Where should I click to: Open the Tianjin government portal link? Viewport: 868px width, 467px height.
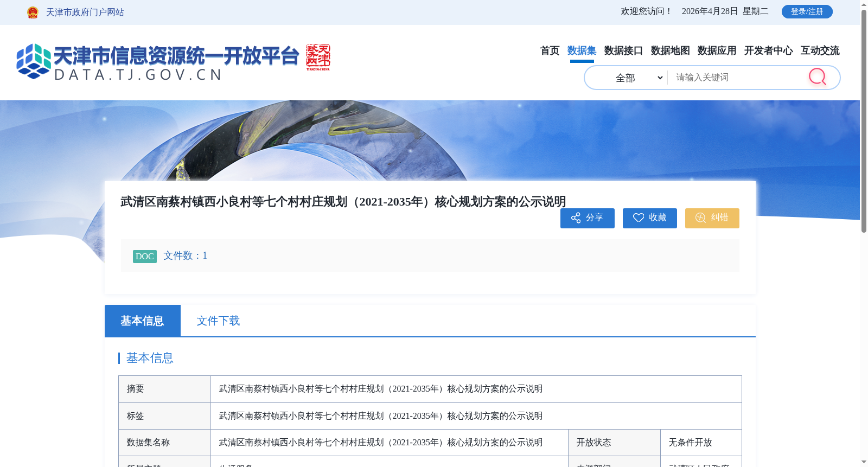coord(85,12)
